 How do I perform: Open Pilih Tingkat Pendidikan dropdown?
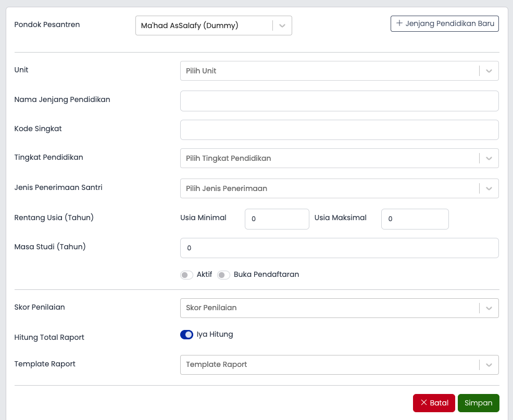(x=339, y=158)
